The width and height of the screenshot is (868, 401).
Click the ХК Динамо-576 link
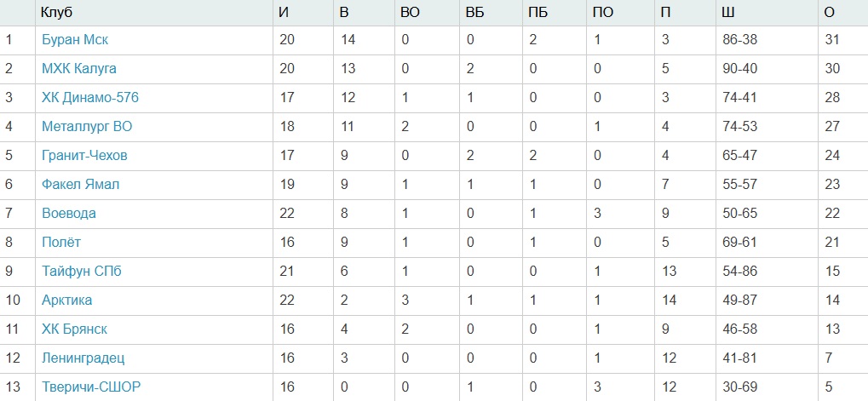(90, 98)
